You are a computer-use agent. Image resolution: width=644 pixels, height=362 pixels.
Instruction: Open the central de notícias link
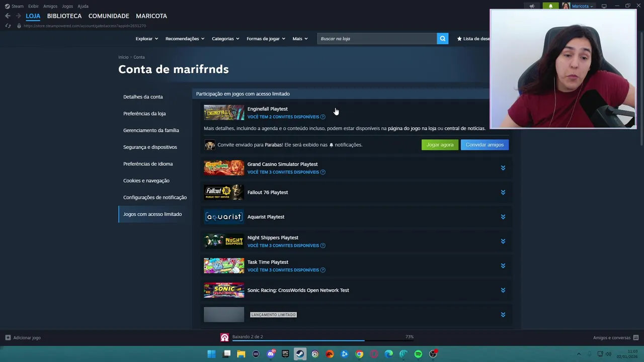point(464,128)
